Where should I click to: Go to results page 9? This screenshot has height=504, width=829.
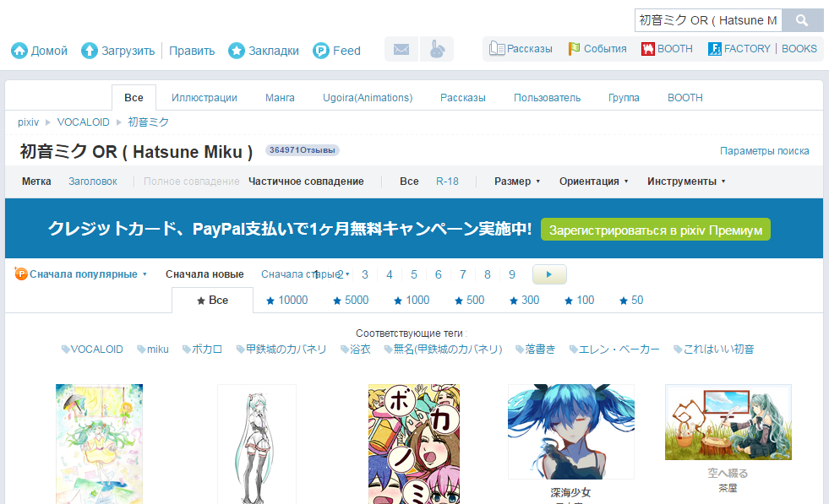512,274
